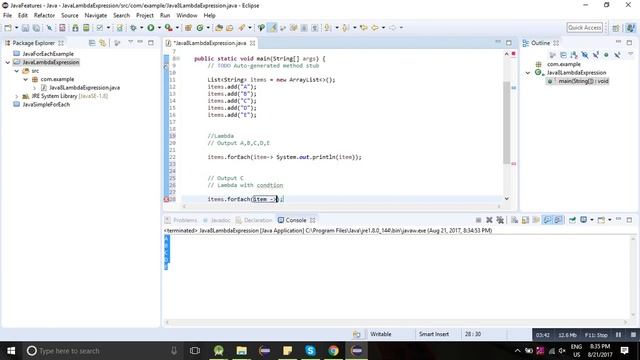Toggle Word Wrap in Console toolbar
Image resolution: width=640 pixels, height=360 pixels.
click(x=536, y=220)
